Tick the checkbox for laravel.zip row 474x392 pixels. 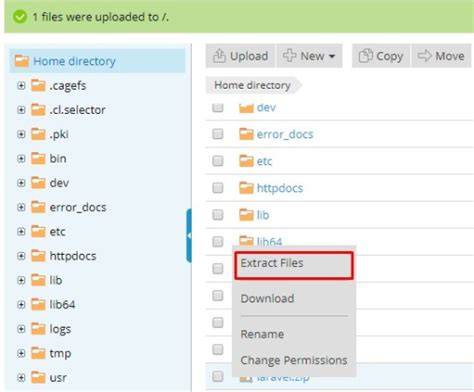point(218,376)
